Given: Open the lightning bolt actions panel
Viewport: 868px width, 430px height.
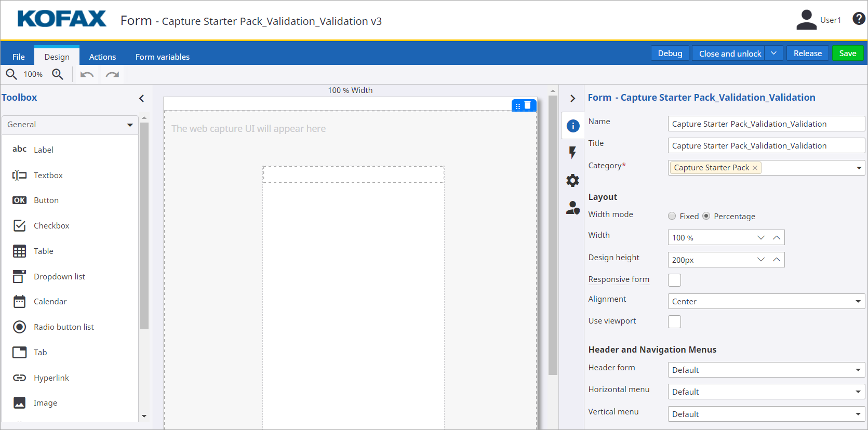Looking at the screenshot, I should click(572, 153).
